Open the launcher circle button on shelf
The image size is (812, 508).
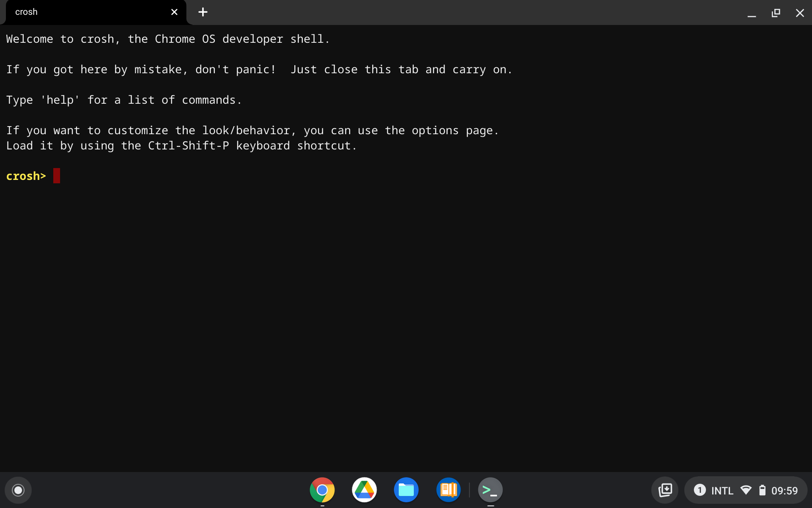tap(18, 490)
